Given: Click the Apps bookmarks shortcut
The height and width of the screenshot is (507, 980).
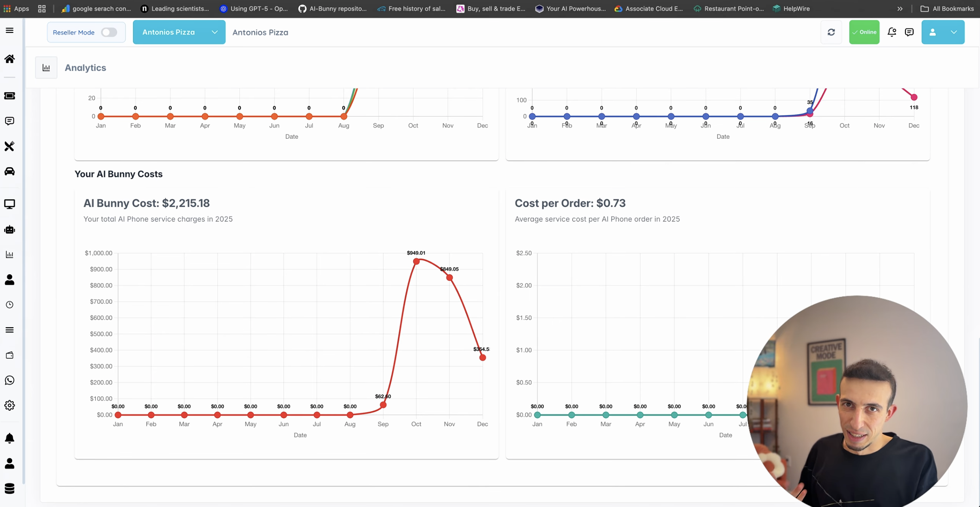Looking at the screenshot, I should tap(16, 9).
